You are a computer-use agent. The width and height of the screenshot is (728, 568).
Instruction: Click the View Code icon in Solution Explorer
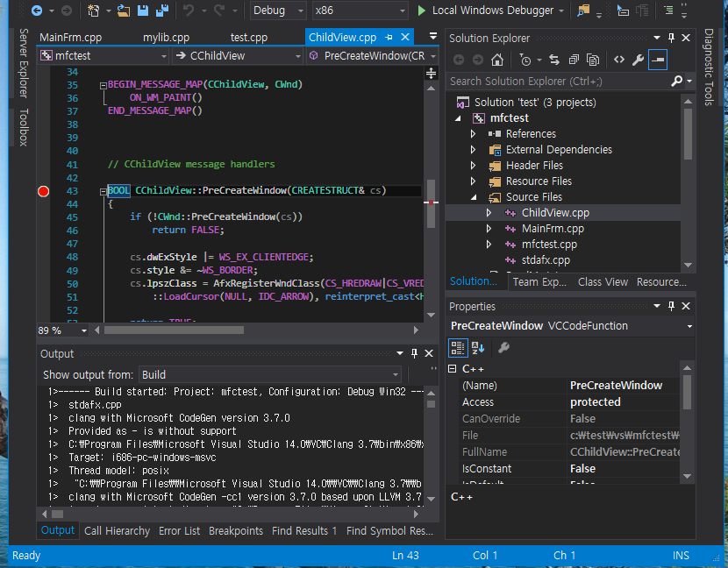[x=618, y=60]
